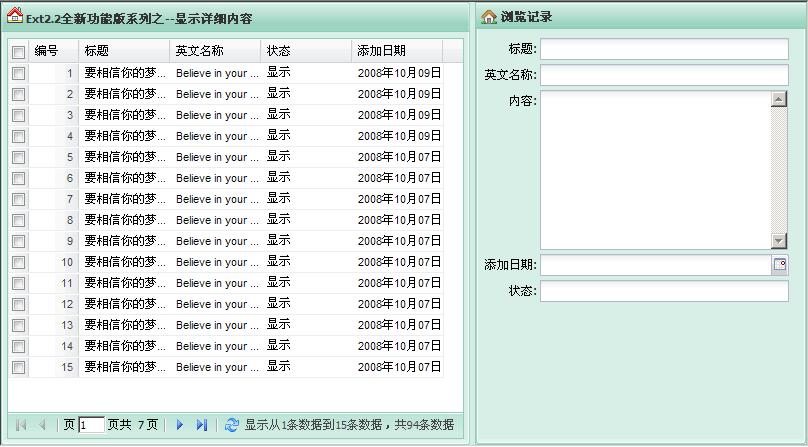Go to first page of grid
This screenshot has width=808, height=447.
click(21, 425)
